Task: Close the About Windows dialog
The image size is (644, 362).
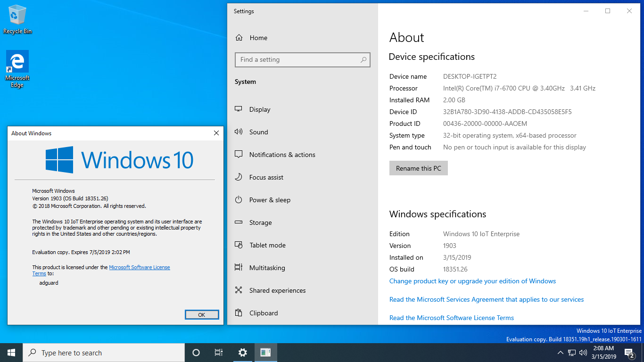Action: click(216, 133)
